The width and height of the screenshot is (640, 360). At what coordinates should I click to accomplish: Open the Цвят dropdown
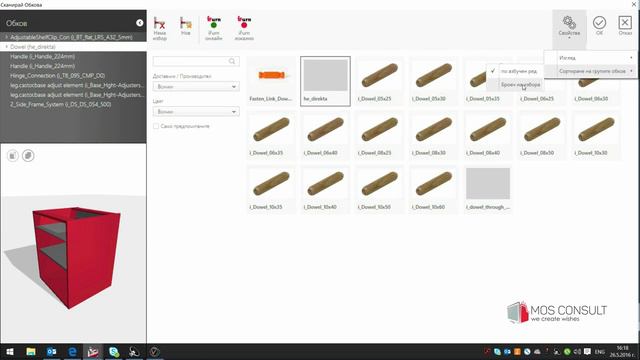[x=196, y=111]
